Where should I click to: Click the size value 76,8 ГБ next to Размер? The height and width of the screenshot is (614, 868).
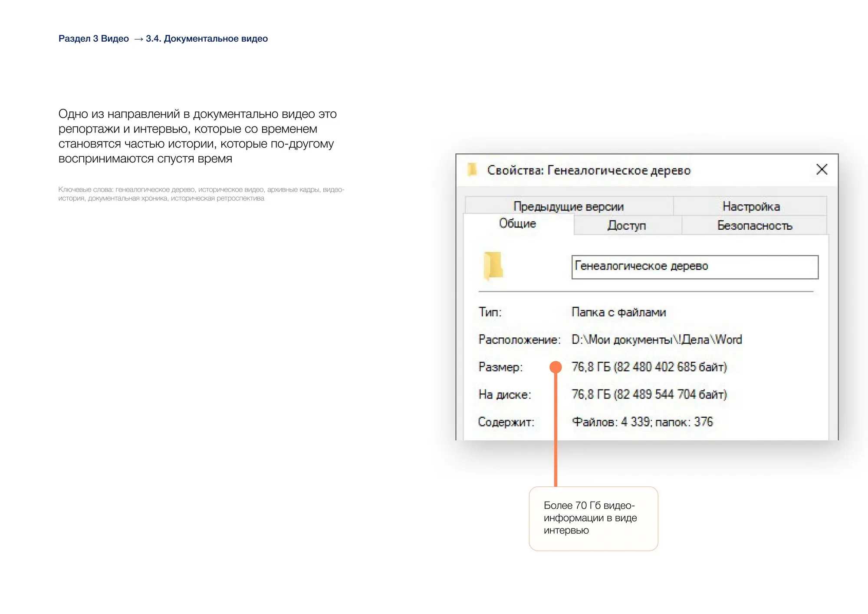(649, 367)
